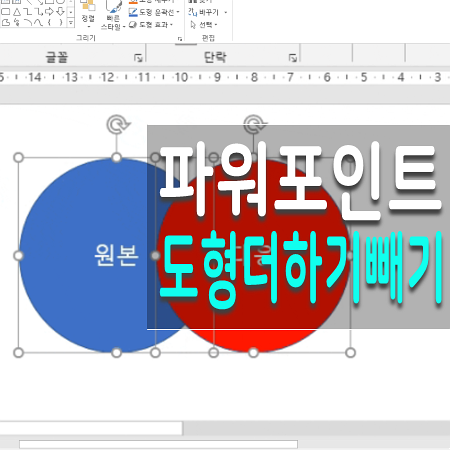Select the Freeform polygon shape tool

[6, 23]
